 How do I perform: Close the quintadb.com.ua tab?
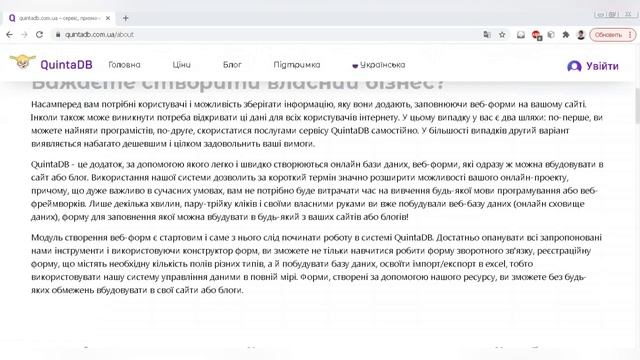(x=108, y=18)
